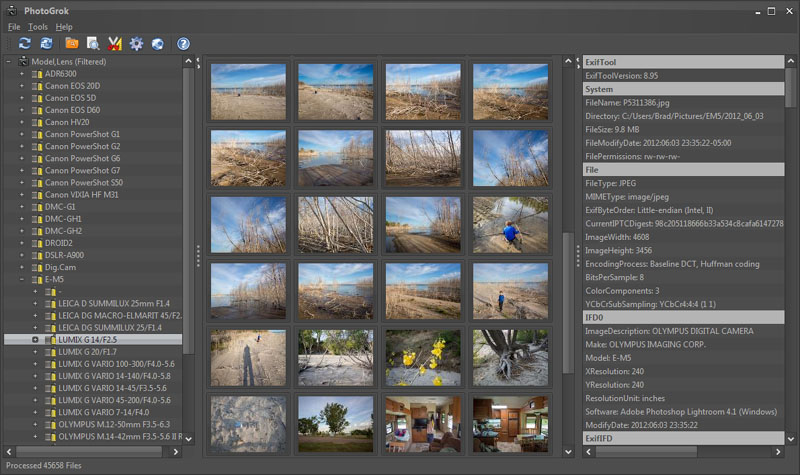Click the tree panel scroll right arrow

pyautogui.click(x=176, y=452)
